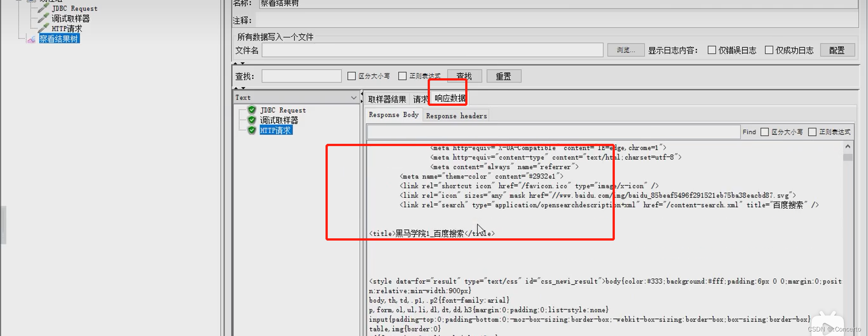The height and width of the screenshot is (336, 868).
Task: Toggle 正则表达式 checkbox next to 查找 field
Action: click(402, 76)
